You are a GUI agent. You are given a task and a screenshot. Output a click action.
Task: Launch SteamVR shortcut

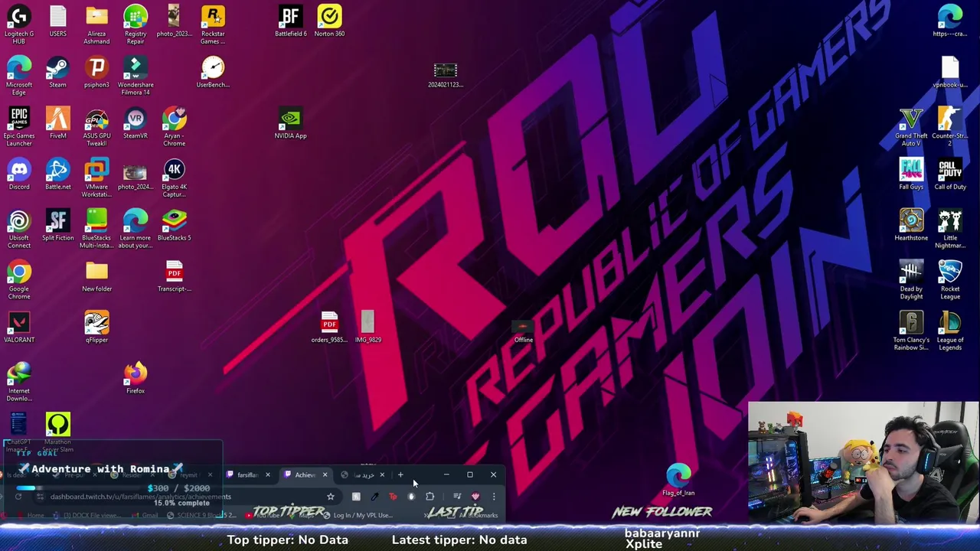pos(136,124)
